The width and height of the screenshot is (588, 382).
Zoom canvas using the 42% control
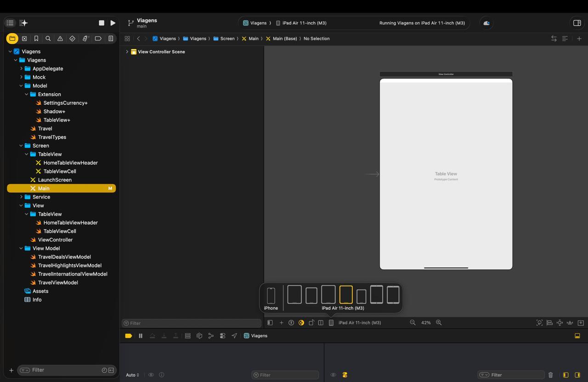[x=426, y=322]
